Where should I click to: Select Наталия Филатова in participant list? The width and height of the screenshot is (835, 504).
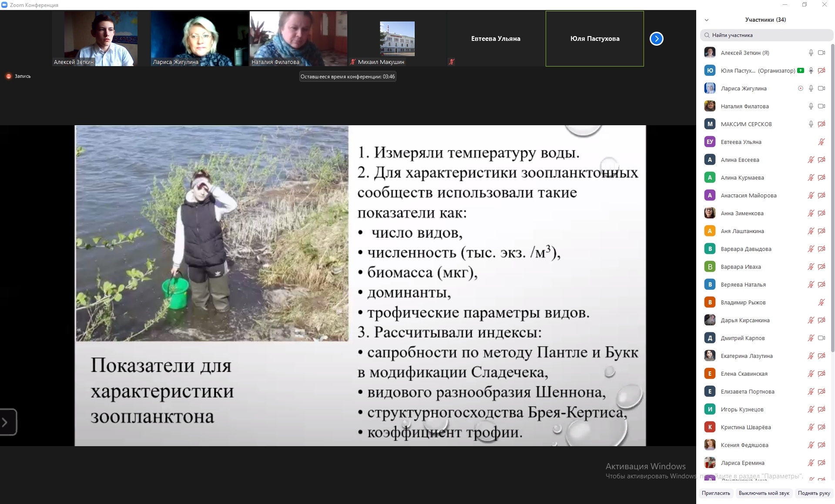(x=744, y=106)
